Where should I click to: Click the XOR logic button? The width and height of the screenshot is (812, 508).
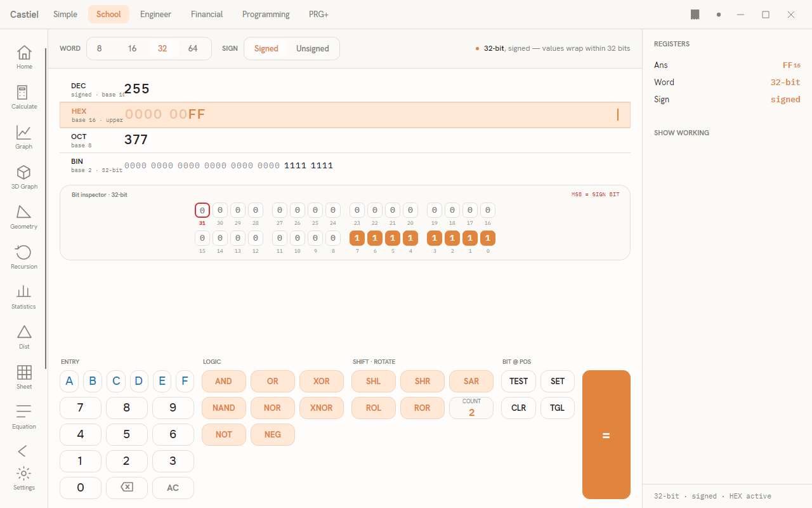pos(322,381)
